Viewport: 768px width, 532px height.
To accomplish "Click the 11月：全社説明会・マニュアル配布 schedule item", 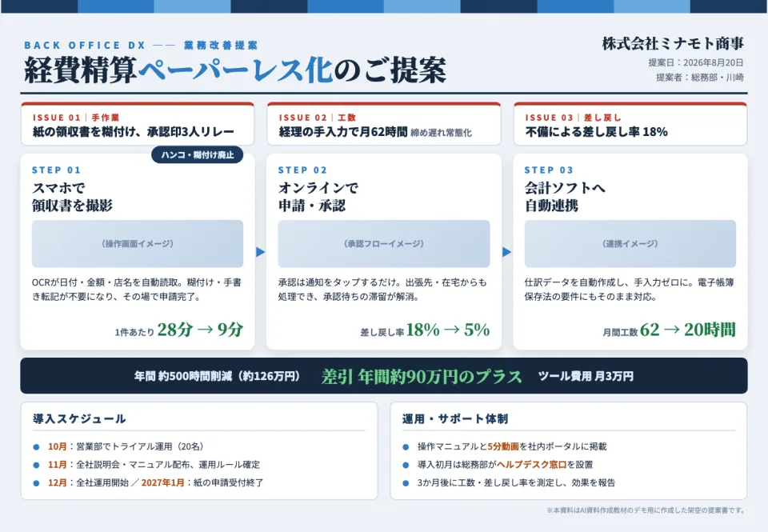I will pyautogui.click(x=154, y=464).
